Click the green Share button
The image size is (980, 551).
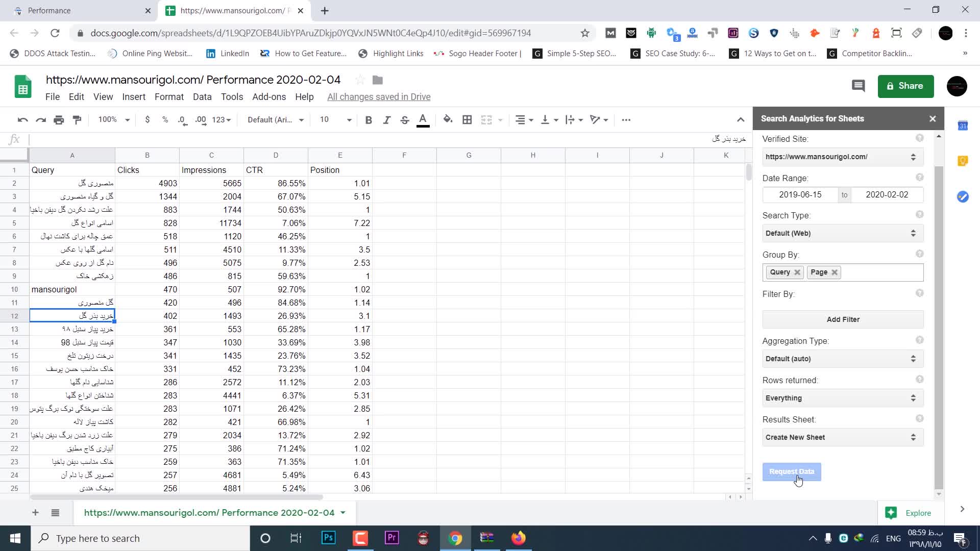[905, 86]
